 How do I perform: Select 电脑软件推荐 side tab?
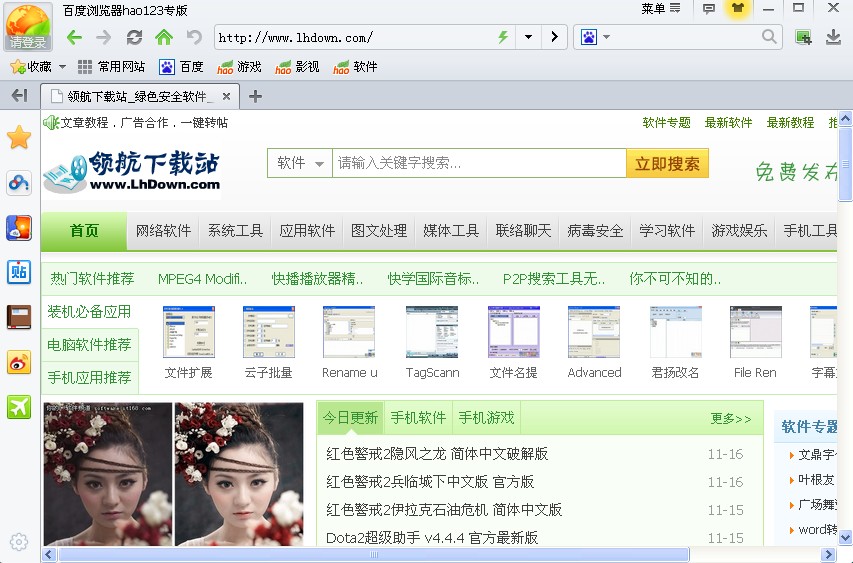(89, 345)
